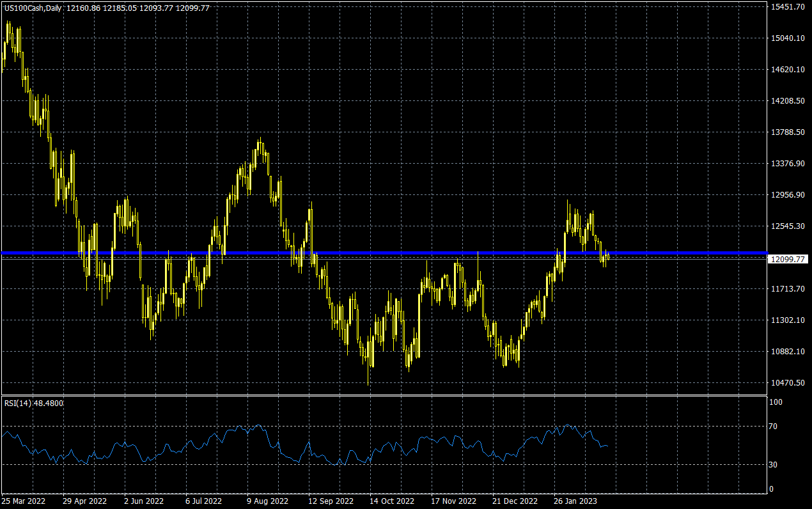Click the 11302.10 price axis label
Image resolution: width=812 pixels, height=509 pixels.
(x=787, y=320)
